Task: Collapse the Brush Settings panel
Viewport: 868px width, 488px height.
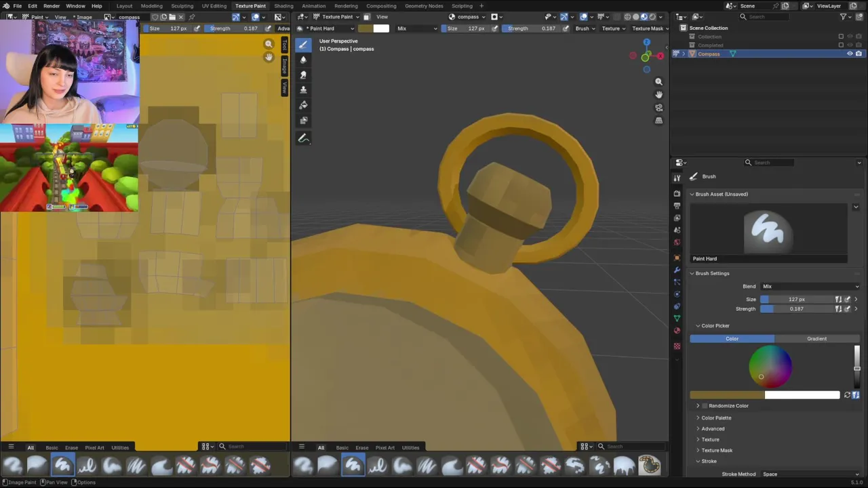Action: [692, 273]
